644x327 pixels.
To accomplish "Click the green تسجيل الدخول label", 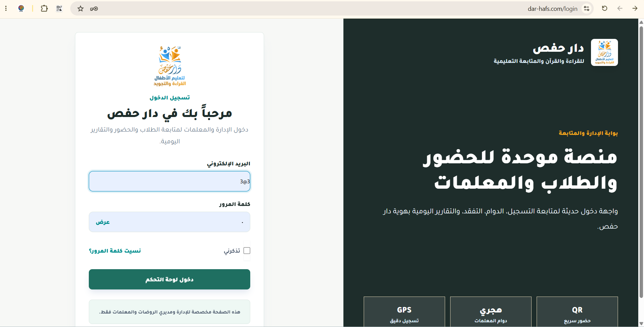I will click(170, 98).
